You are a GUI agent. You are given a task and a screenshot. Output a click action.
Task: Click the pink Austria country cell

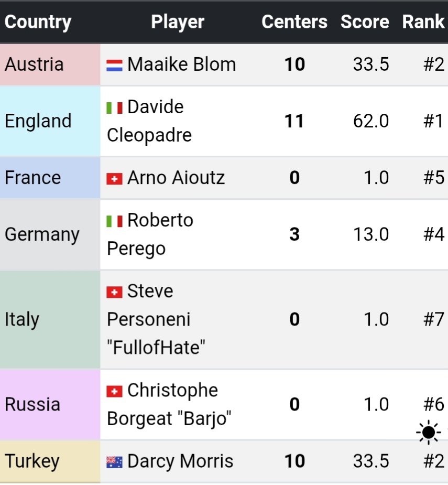click(50, 65)
